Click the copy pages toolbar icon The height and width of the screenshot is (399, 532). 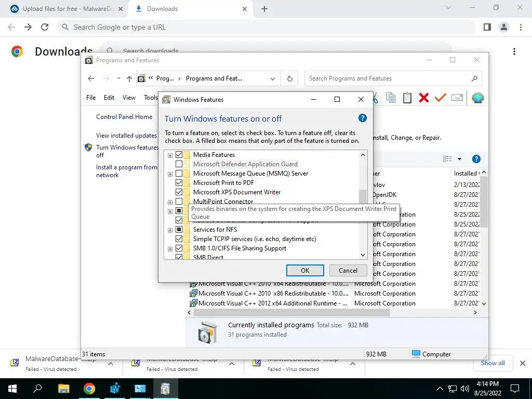pyautogui.click(x=391, y=98)
